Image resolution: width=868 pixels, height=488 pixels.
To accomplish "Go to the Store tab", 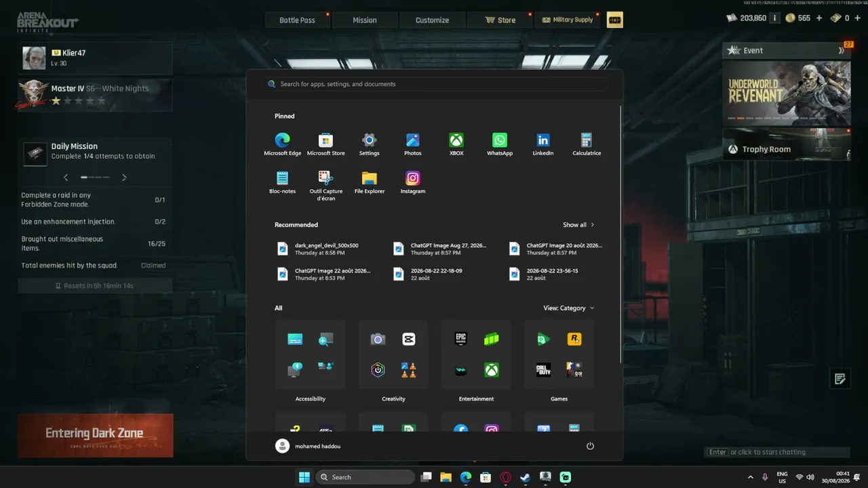I will click(500, 20).
